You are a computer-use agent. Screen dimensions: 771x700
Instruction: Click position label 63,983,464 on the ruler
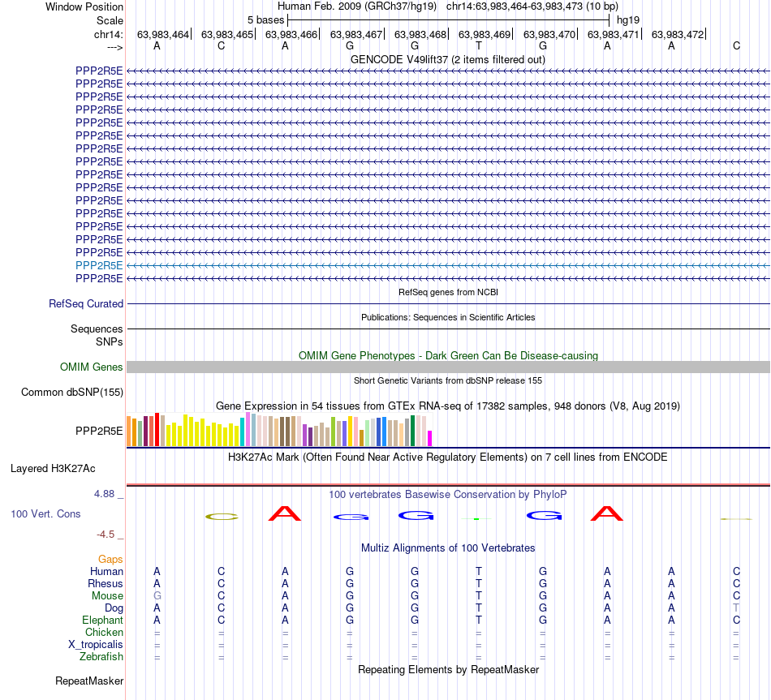click(163, 34)
